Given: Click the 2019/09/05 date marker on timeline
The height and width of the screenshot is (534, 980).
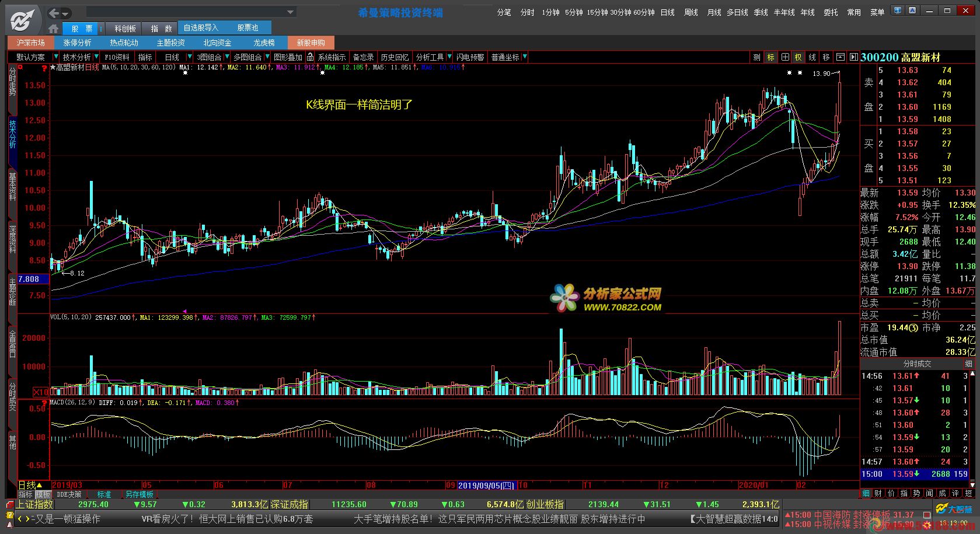Looking at the screenshot, I should coord(487,485).
